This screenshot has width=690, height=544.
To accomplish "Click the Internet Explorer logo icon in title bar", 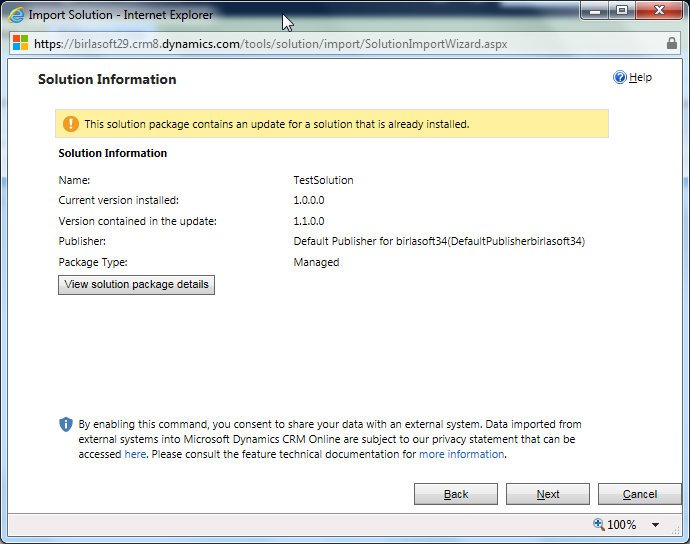I will [x=16, y=15].
